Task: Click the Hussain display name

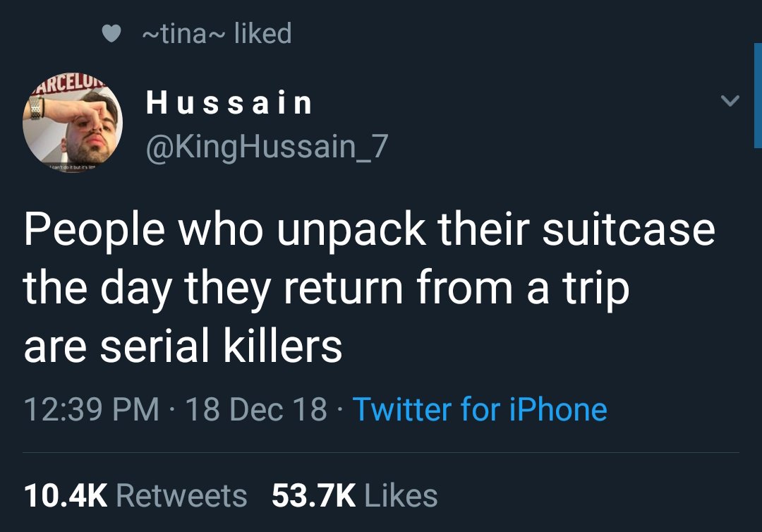Action: 229,103
